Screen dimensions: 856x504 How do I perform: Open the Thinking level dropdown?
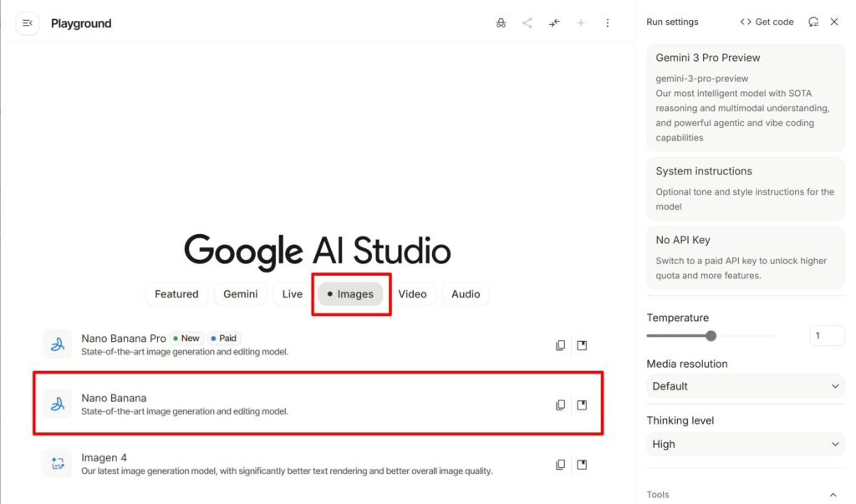pyautogui.click(x=745, y=445)
